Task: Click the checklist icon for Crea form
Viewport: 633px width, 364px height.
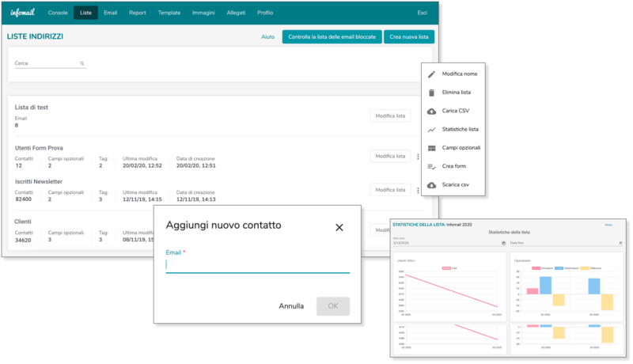Action: coord(431,167)
